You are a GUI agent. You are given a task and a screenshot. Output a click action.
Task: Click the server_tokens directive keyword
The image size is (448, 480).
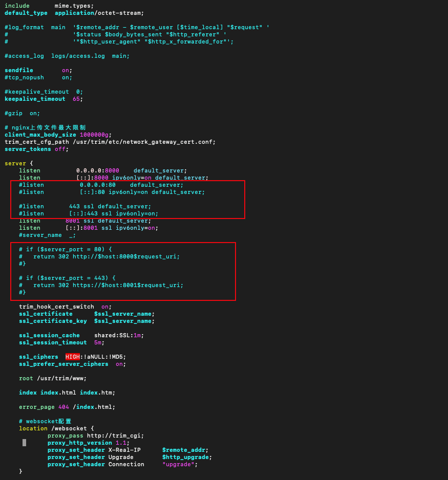tap(28, 149)
